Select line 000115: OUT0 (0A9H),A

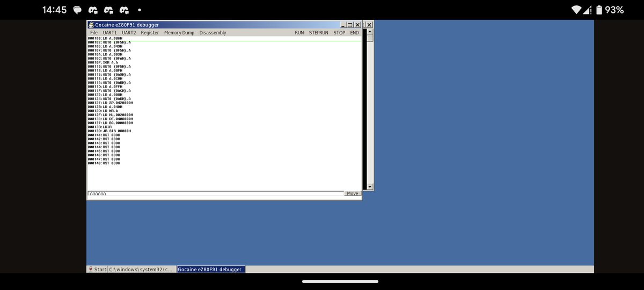[109, 75]
